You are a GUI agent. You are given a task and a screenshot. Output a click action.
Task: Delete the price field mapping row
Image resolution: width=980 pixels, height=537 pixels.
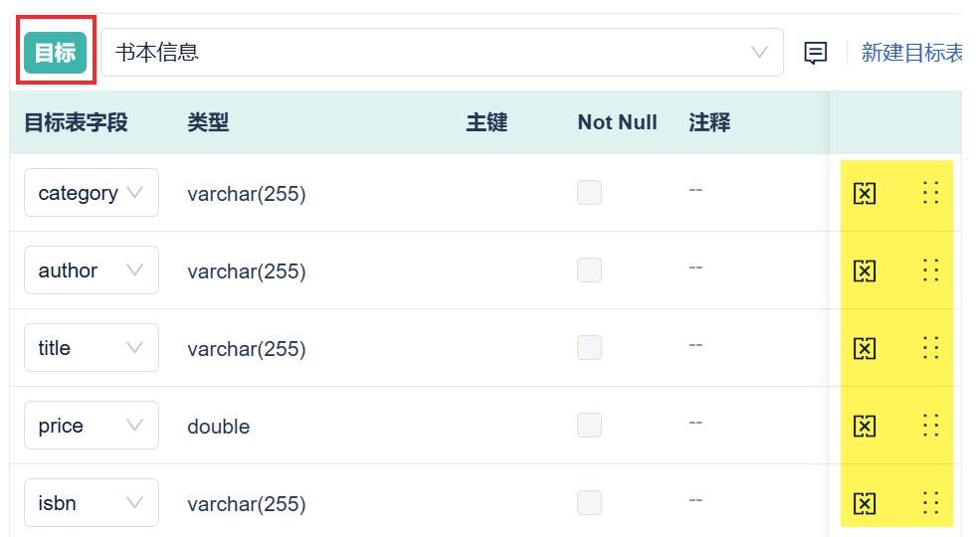(x=865, y=426)
